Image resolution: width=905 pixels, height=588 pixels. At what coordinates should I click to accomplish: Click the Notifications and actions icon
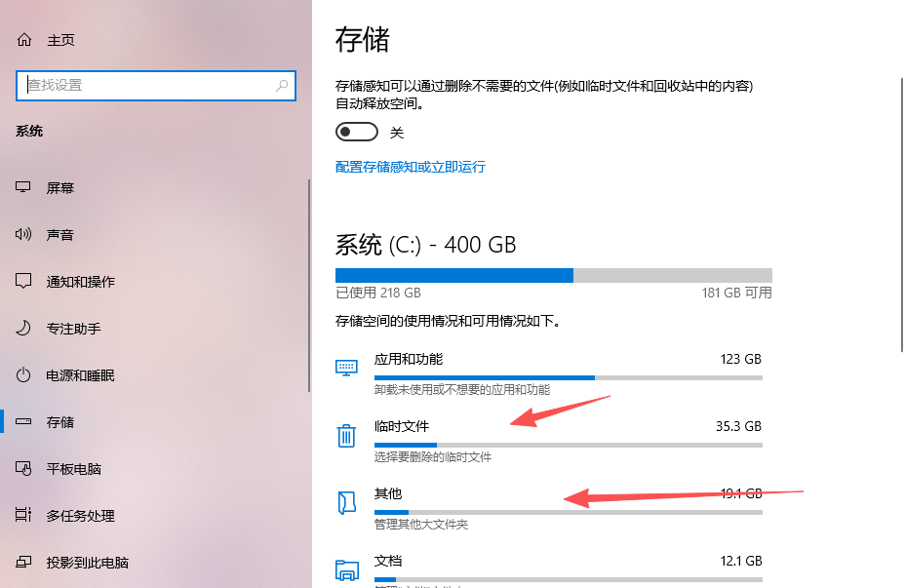pos(23,282)
